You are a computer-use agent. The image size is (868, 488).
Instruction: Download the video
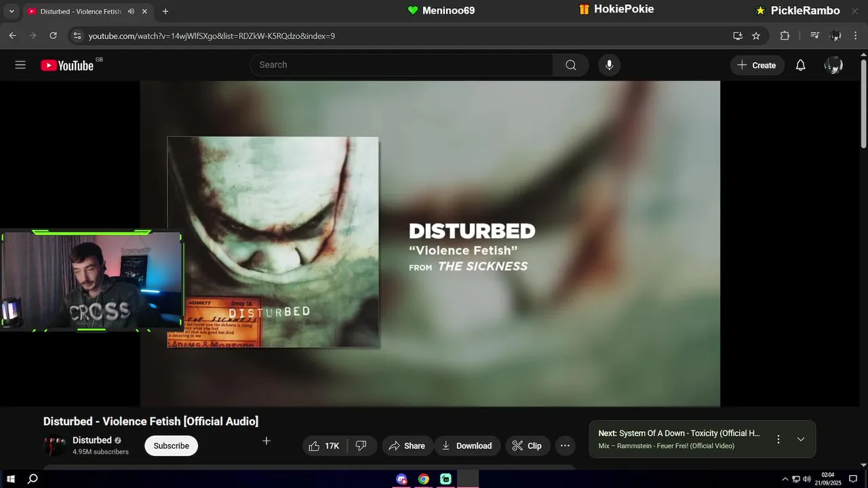(467, 445)
